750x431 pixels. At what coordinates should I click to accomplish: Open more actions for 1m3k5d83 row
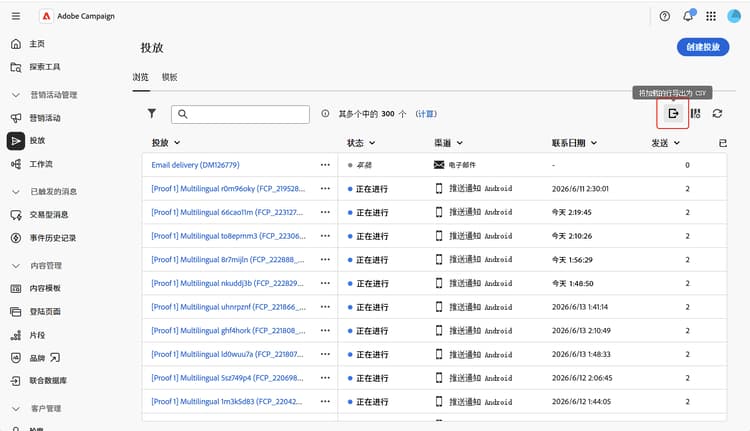click(325, 401)
